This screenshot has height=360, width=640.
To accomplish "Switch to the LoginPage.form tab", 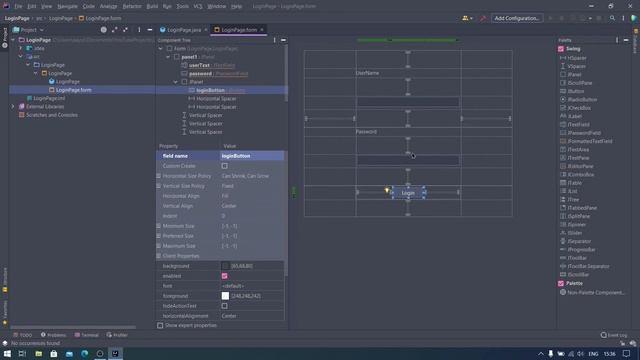I will (x=239, y=30).
